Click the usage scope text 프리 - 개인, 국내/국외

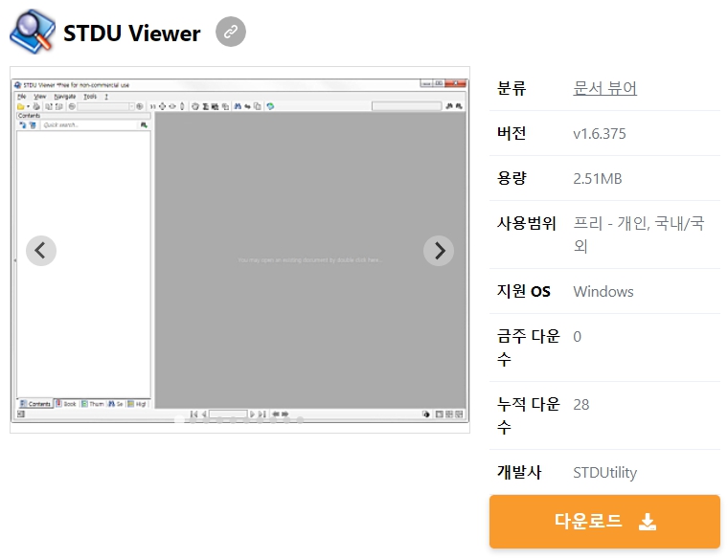639,235
